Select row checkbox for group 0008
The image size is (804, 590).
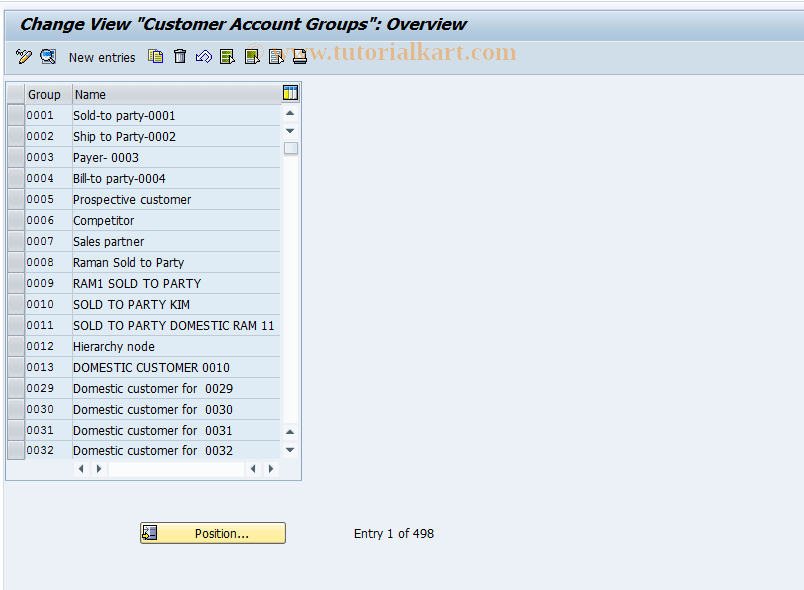(x=16, y=262)
